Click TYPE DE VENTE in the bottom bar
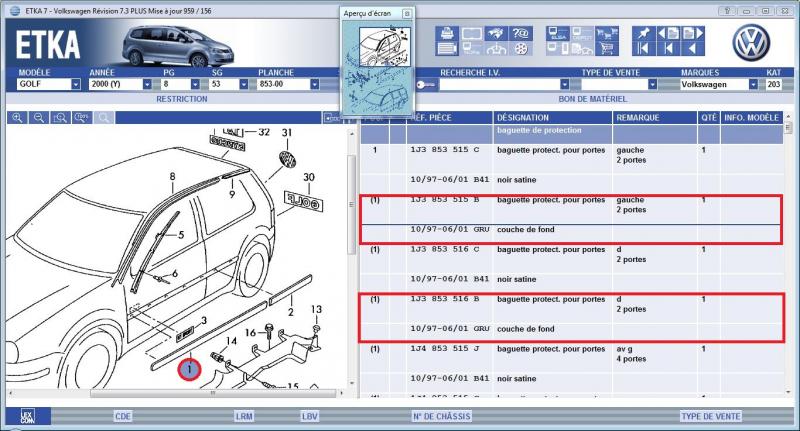 tap(711, 416)
